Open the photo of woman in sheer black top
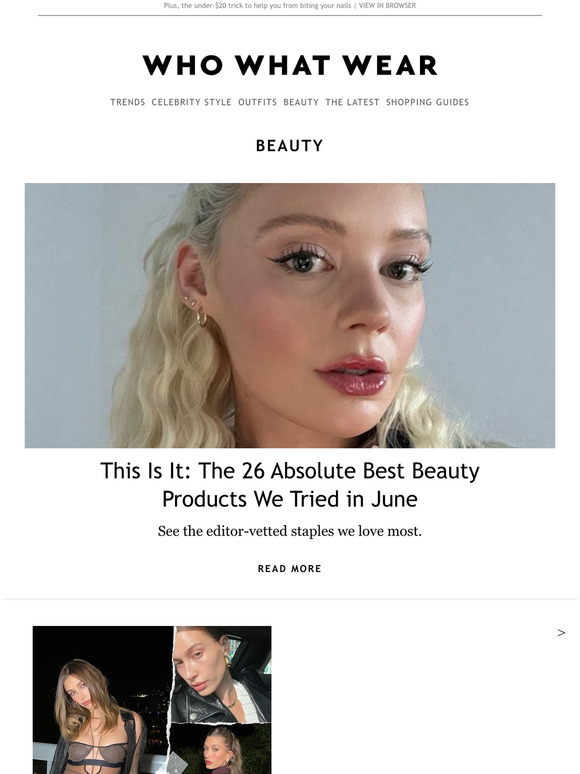This screenshot has width=580, height=774. (101, 701)
